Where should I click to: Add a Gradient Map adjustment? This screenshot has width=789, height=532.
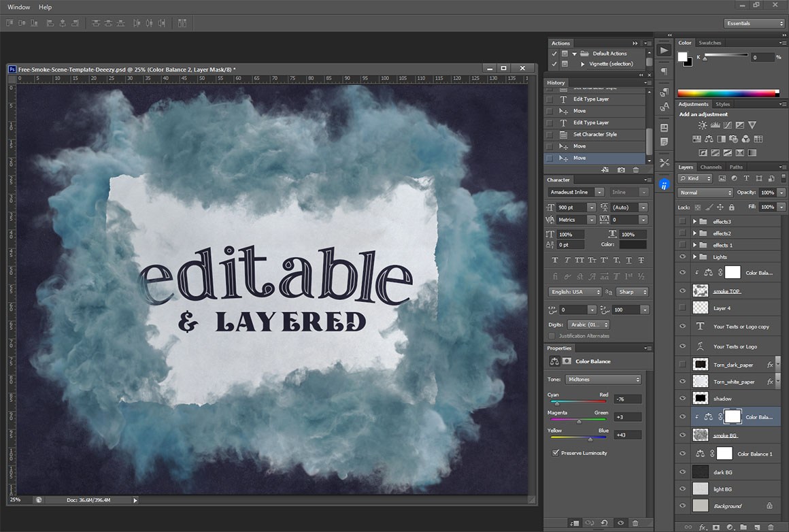pos(752,152)
